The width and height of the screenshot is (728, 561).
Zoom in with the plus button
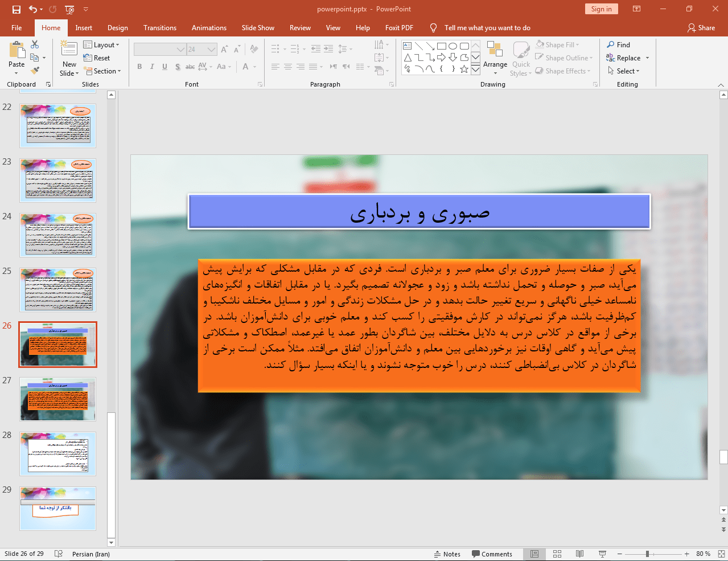point(687,554)
